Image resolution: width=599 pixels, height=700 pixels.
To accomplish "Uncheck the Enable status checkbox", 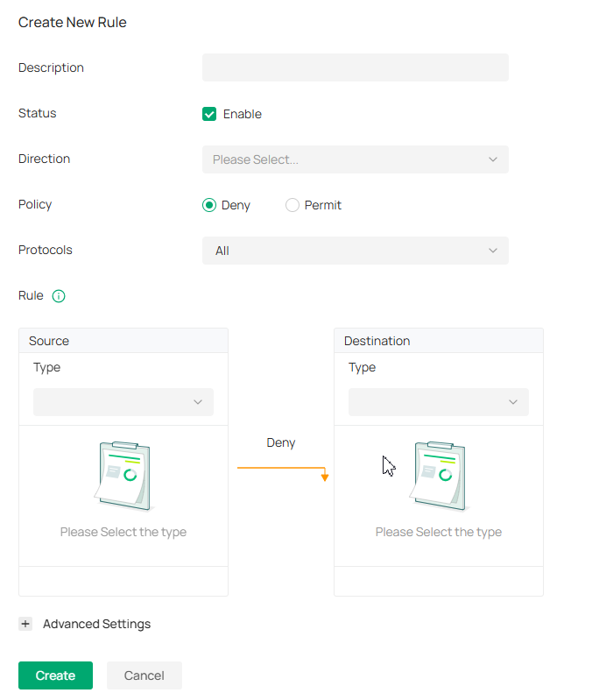I will [x=209, y=114].
